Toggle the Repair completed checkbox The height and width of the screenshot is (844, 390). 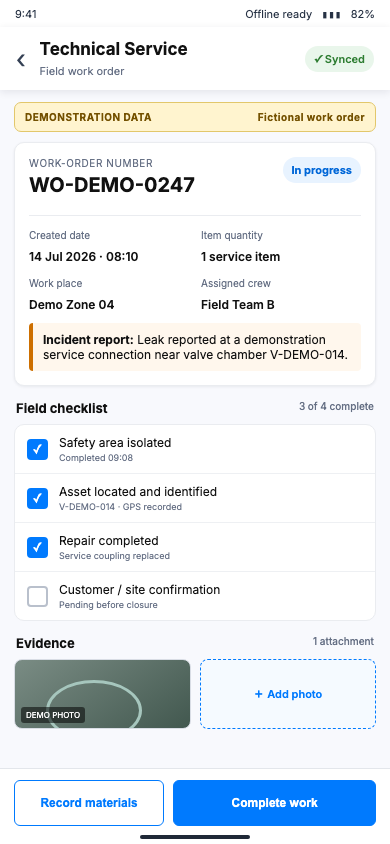38,547
